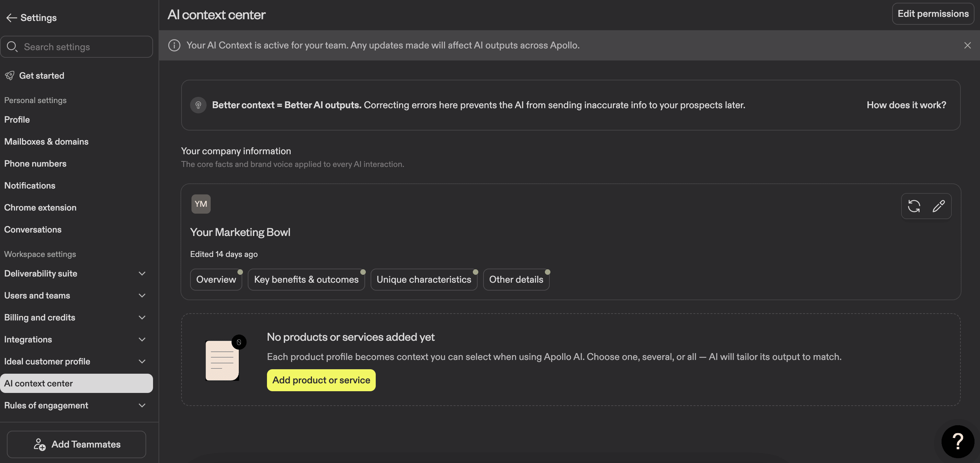Click the lightbulb tip icon
This screenshot has width=980, height=463.
click(198, 105)
